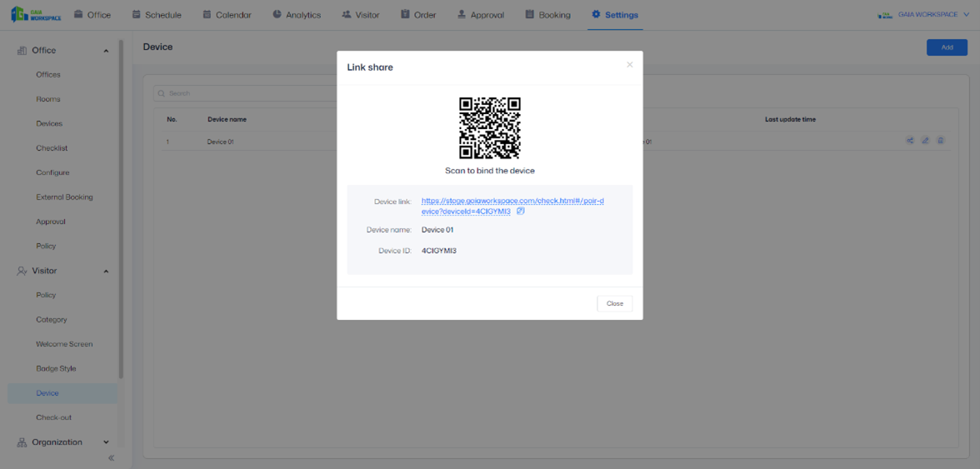The width and height of the screenshot is (980, 469).
Task: Click the sidebar vertical scrollbar
Action: tap(122, 209)
